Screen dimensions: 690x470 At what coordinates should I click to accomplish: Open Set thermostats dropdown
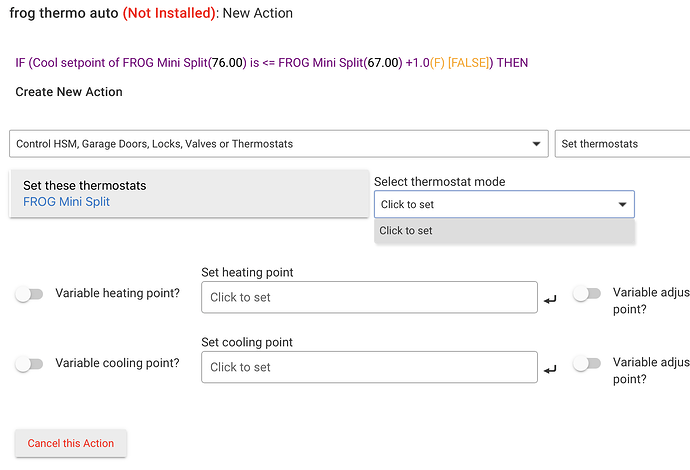click(x=622, y=144)
